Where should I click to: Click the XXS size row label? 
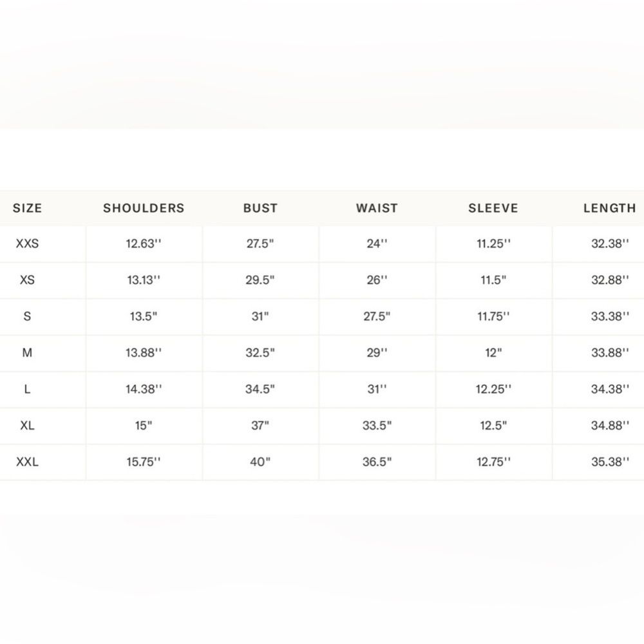point(27,243)
